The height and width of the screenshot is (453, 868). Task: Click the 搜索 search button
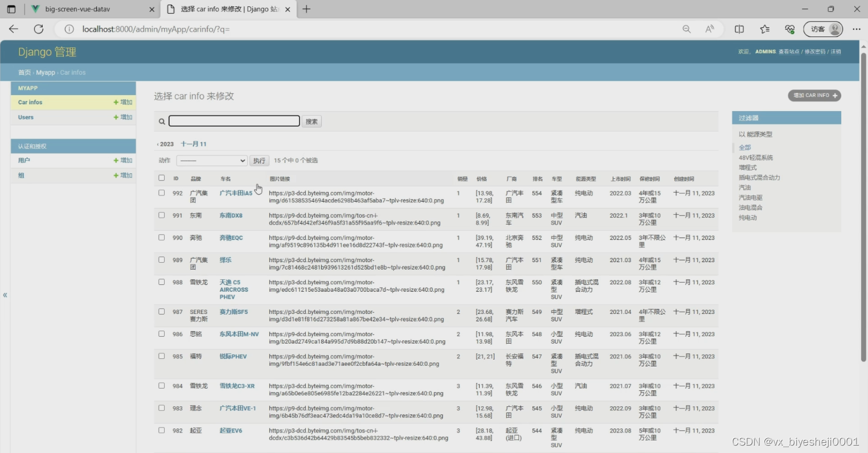click(312, 121)
